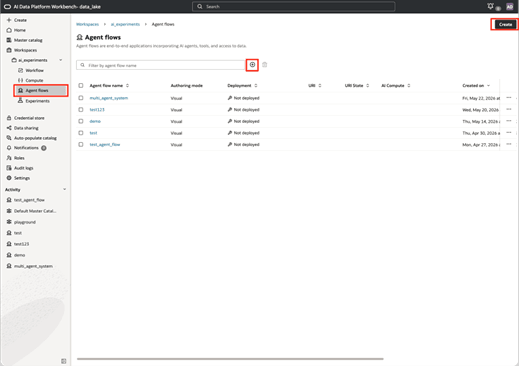This screenshot has width=519, height=366.
Task: Open demo agent flow link
Action: [x=95, y=121]
